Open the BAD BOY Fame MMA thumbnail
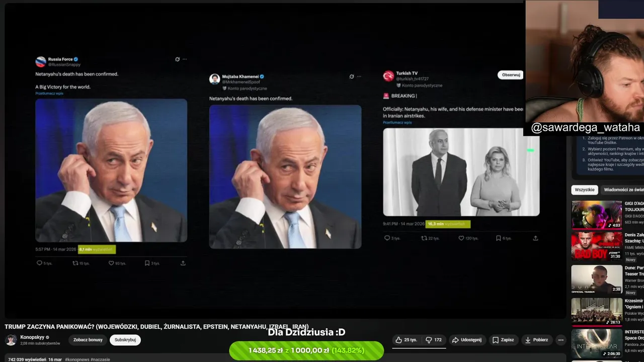This screenshot has width=644, height=362. [597, 245]
